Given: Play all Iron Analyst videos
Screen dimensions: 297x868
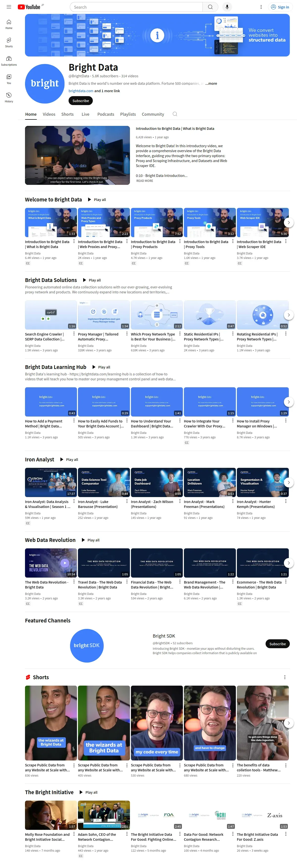Looking at the screenshot, I should point(69,459).
